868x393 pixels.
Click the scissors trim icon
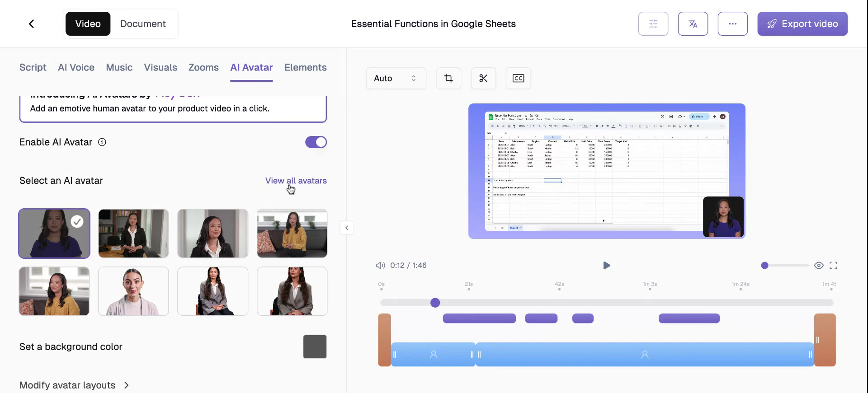pos(483,78)
